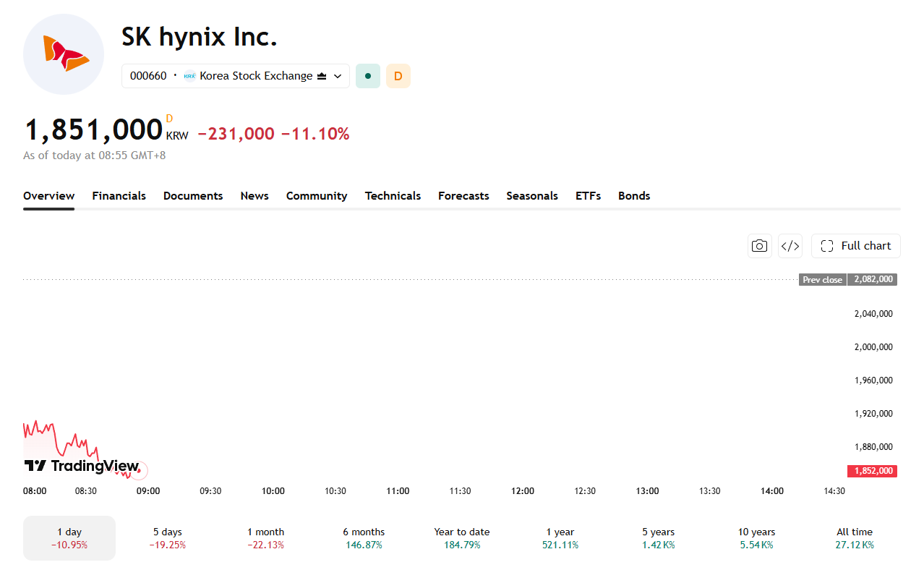The image size is (924, 570).
Task: Select the 1 day range
Action: click(69, 538)
